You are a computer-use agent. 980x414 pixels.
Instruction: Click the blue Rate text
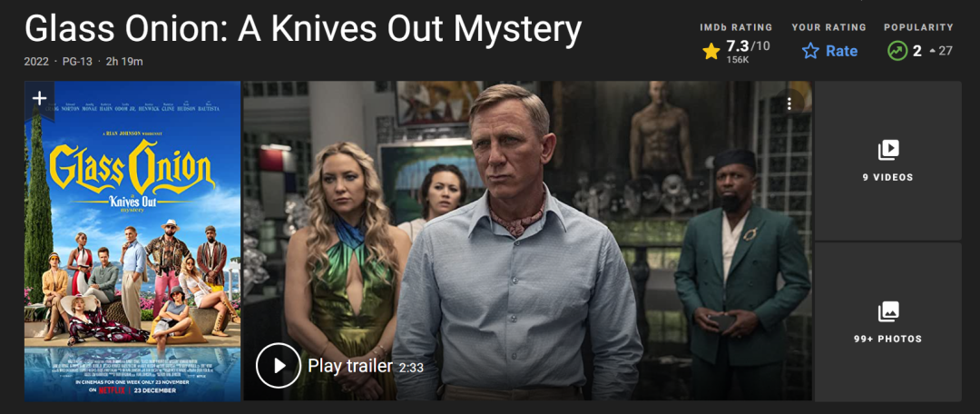[841, 51]
